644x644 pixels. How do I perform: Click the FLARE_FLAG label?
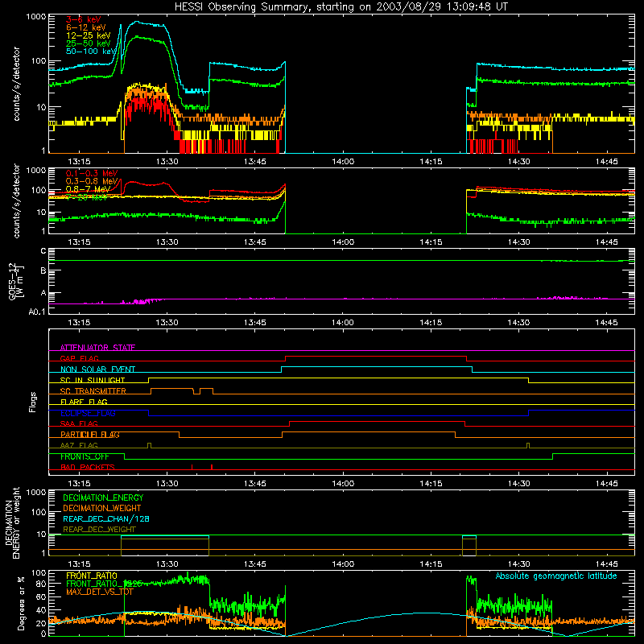[84, 402]
